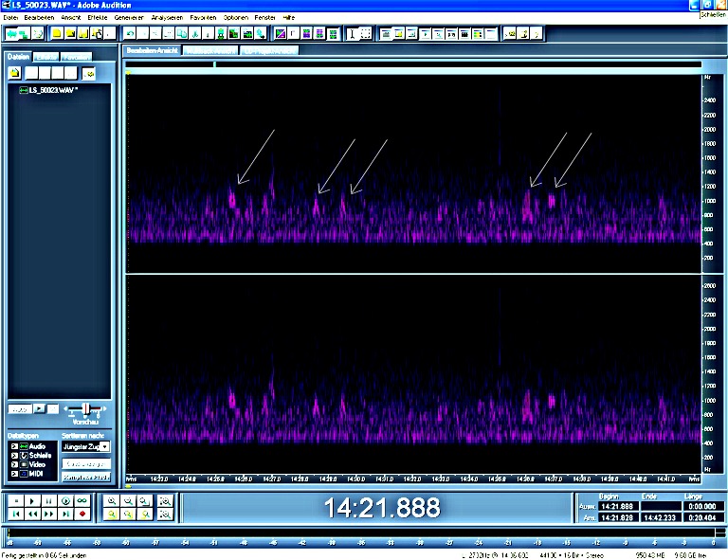Viewport: 728px width, 560px height.
Task: Click the Zoom Out Full magnifier icon
Action: (x=145, y=501)
